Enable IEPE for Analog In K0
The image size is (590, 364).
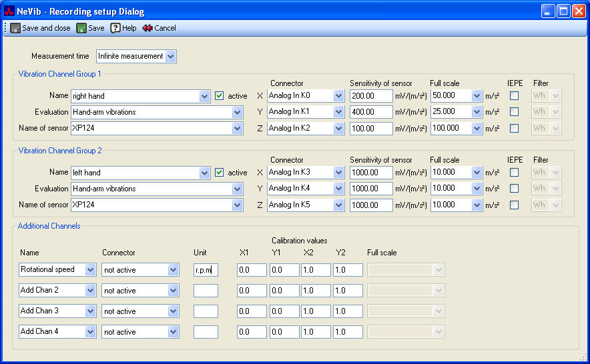[514, 96]
